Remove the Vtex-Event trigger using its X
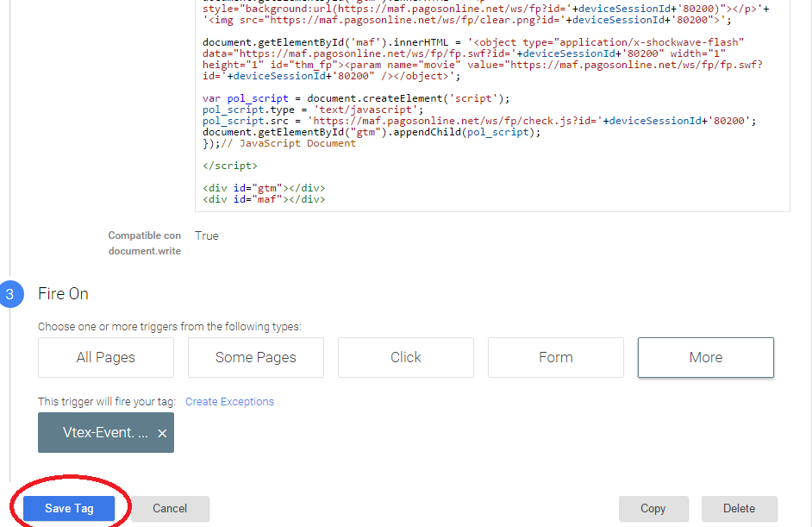This screenshot has width=812, height=527. (x=161, y=434)
